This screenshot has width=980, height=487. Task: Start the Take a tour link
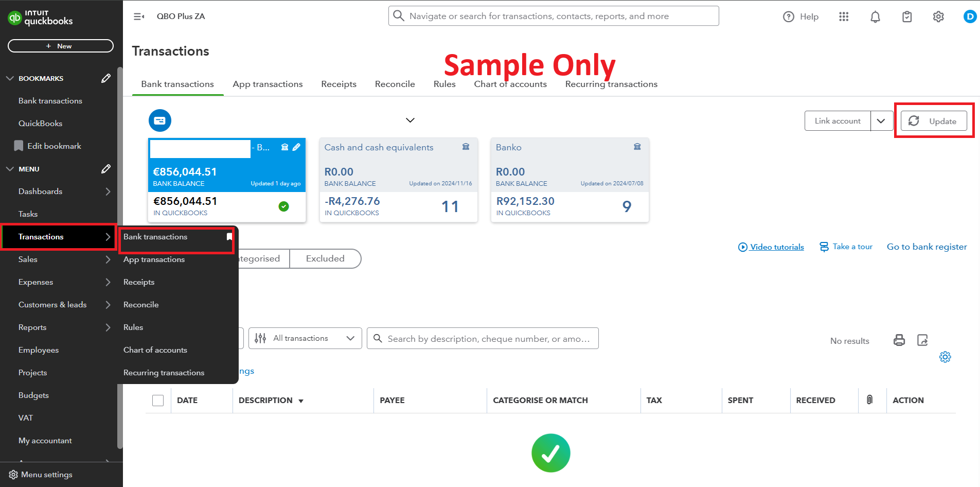846,247
